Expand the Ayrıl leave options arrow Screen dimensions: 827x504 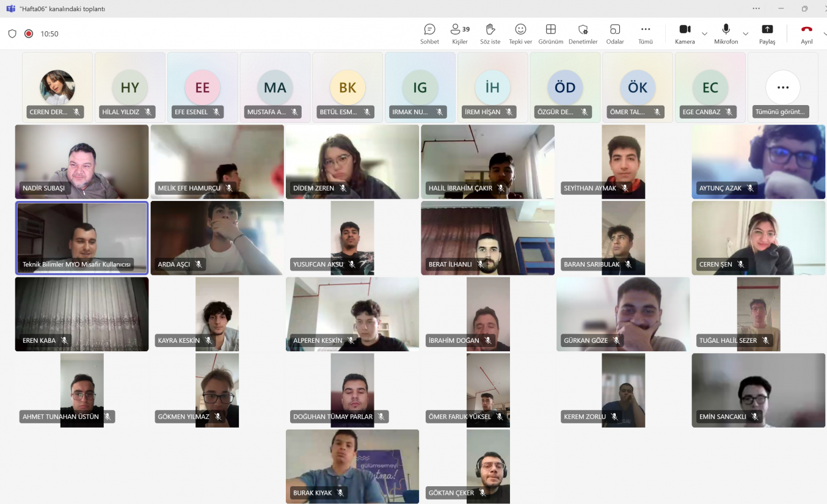click(824, 34)
